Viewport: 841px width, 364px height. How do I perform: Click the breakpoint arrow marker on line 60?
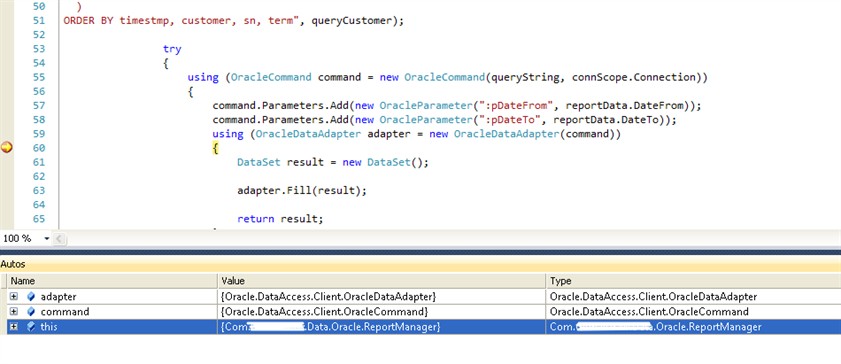[6, 147]
